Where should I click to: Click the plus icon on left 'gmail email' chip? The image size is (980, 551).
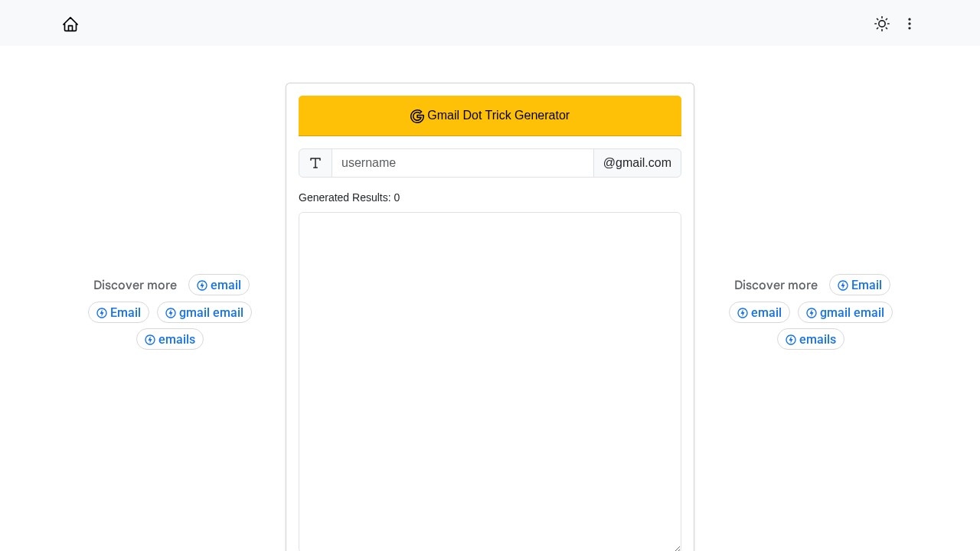pyautogui.click(x=171, y=312)
